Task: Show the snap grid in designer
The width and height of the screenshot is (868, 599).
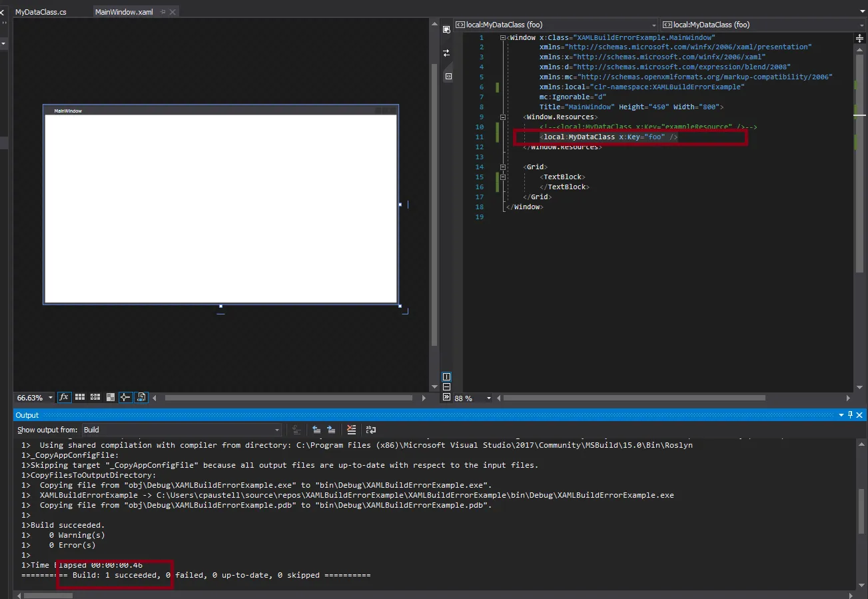Action: [80, 397]
